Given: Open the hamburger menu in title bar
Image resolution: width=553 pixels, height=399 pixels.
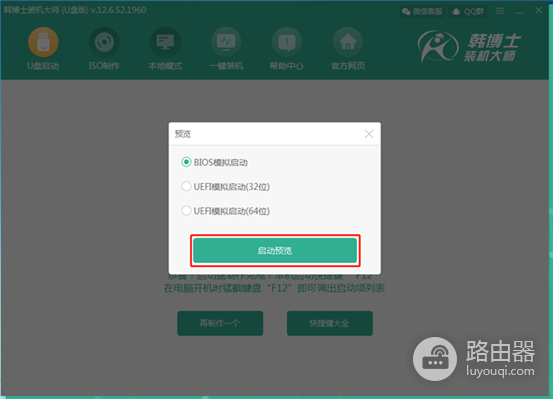Looking at the screenshot, I should [500, 11].
